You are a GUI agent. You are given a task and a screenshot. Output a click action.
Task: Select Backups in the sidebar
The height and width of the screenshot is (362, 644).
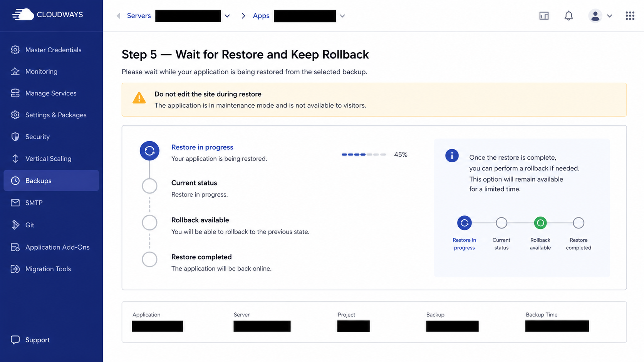[x=51, y=180]
